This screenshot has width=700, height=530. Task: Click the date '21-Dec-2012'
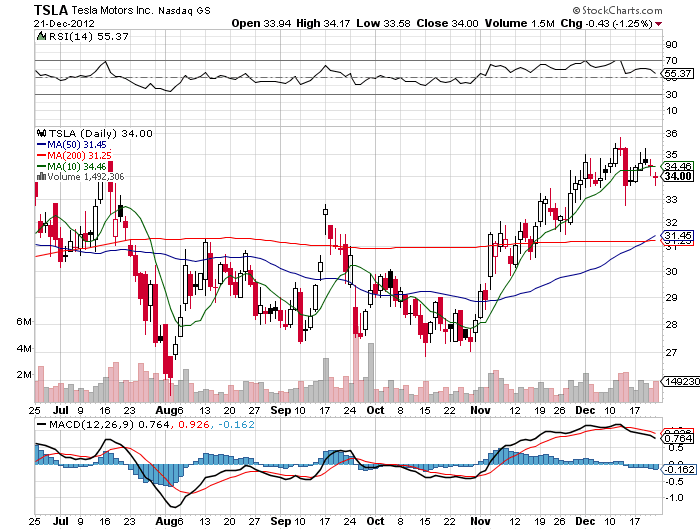point(64,24)
